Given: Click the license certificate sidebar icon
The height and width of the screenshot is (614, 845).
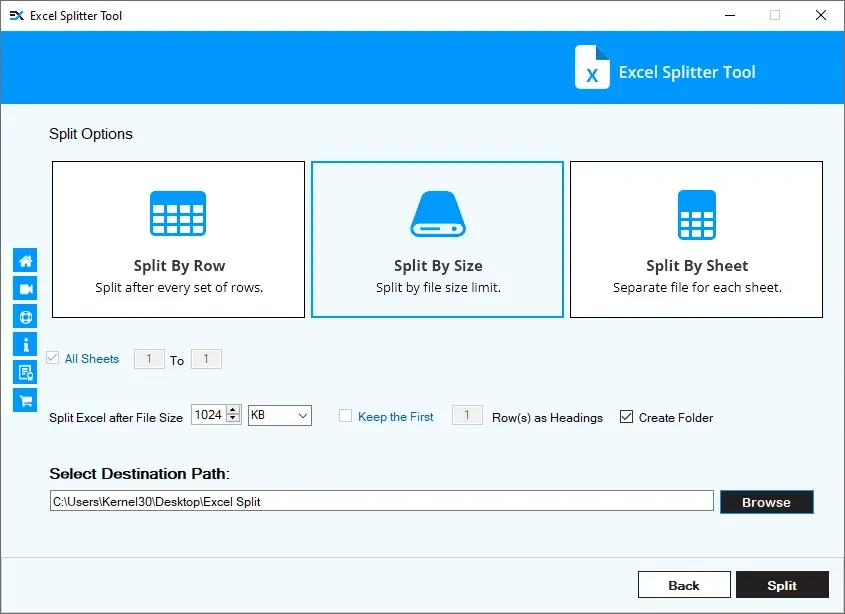Looking at the screenshot, I should (x=25, y=373).
